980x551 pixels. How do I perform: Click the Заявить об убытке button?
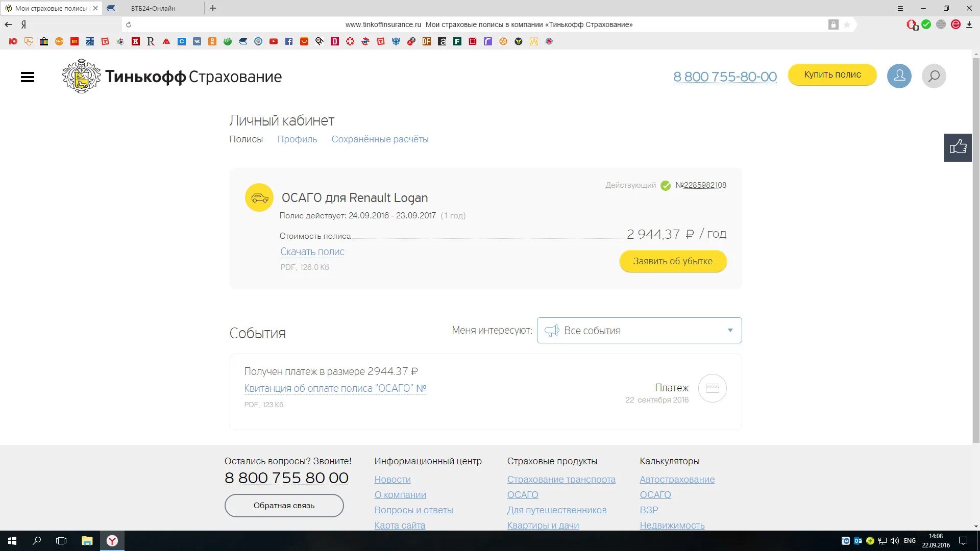[x=673, y=261]
